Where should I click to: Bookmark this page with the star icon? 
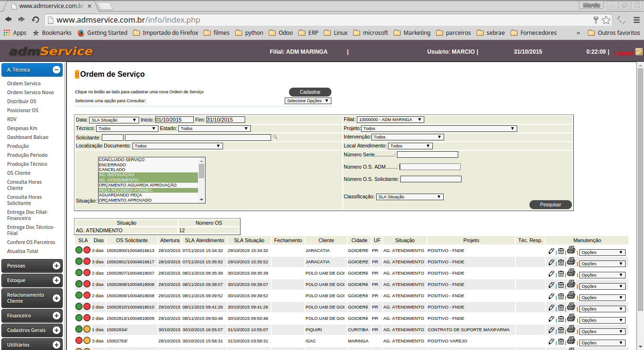coord(606,20)
